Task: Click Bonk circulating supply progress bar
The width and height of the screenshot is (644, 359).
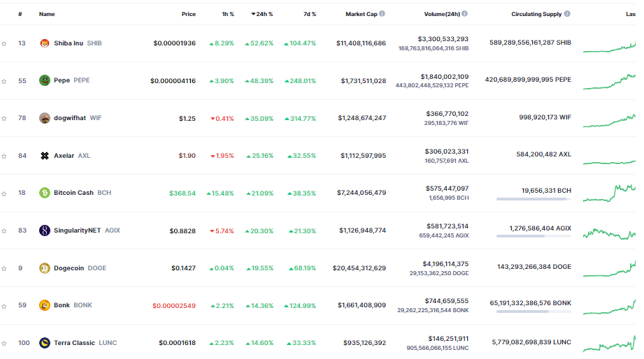Action: pyautogui.click(x=534, y=312)
